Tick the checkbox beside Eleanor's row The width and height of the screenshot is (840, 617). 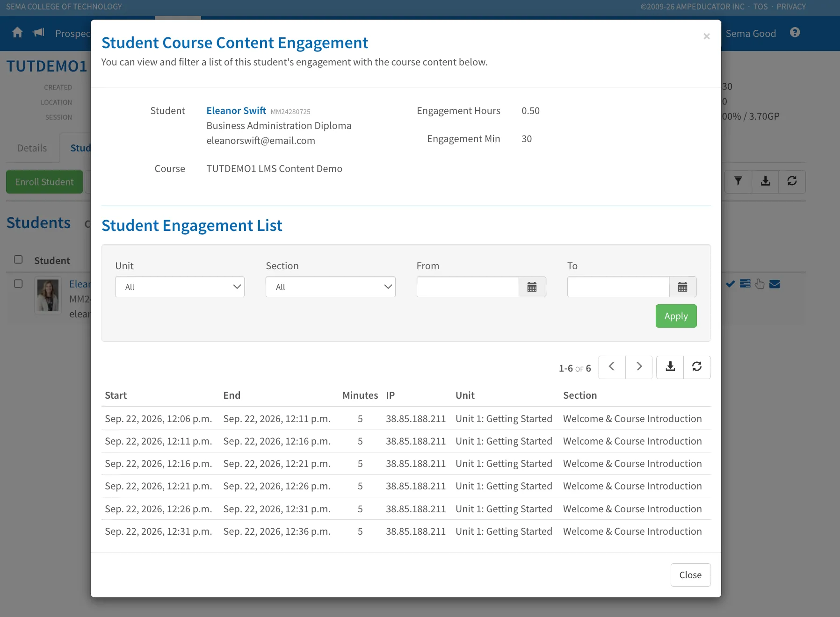18,284
